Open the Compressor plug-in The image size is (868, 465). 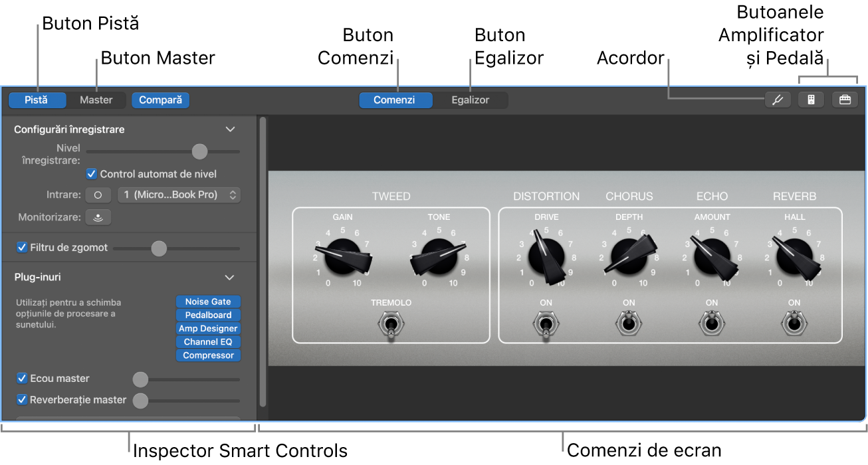[208, 355]
